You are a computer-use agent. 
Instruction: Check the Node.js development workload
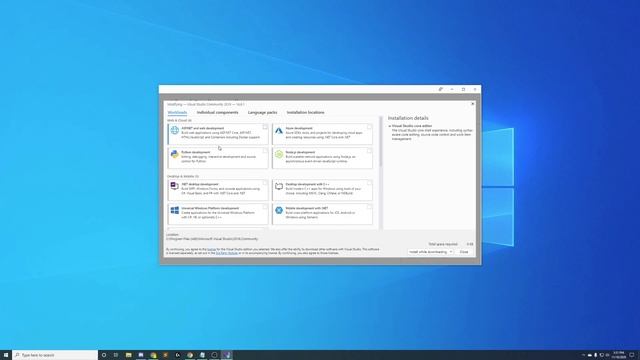pyautogui.click(x=369, y=151)
